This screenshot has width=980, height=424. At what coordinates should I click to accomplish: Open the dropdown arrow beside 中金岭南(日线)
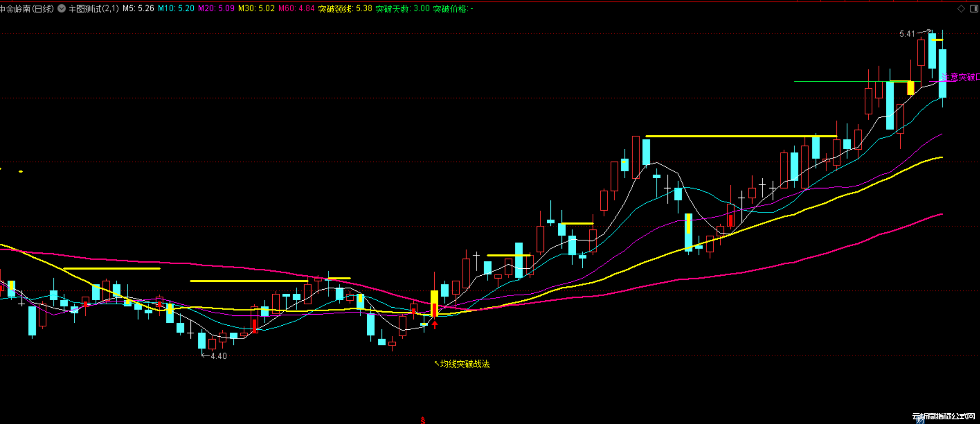[61, 8]
